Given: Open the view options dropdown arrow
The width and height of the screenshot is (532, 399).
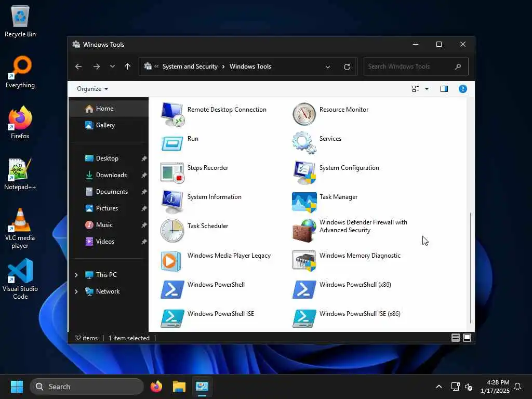Looking at the screenshot, I should coord(427,89).
